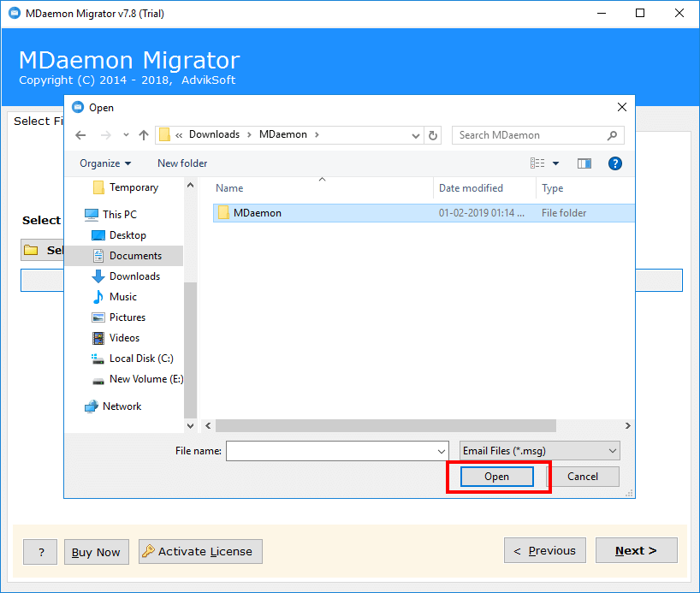Expand the view options arrow

555,163
